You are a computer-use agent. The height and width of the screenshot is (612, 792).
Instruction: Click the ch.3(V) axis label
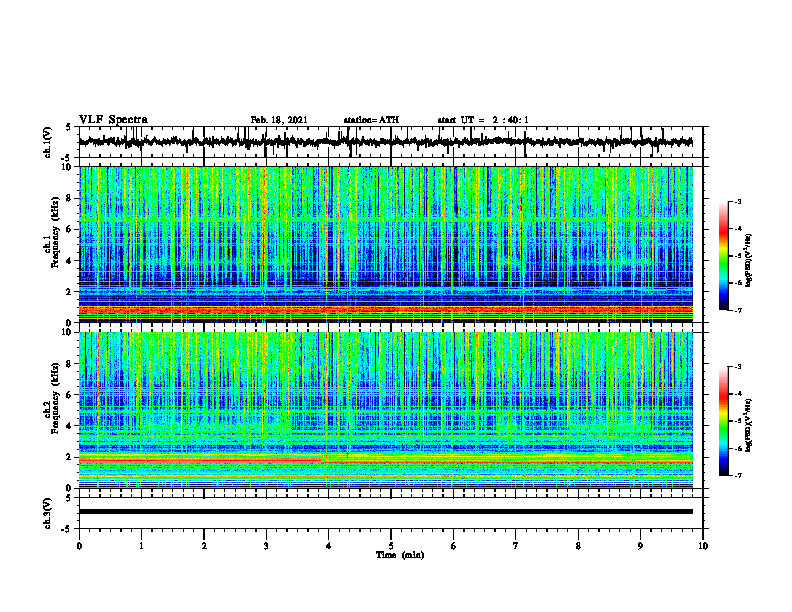tap(48, 513)
